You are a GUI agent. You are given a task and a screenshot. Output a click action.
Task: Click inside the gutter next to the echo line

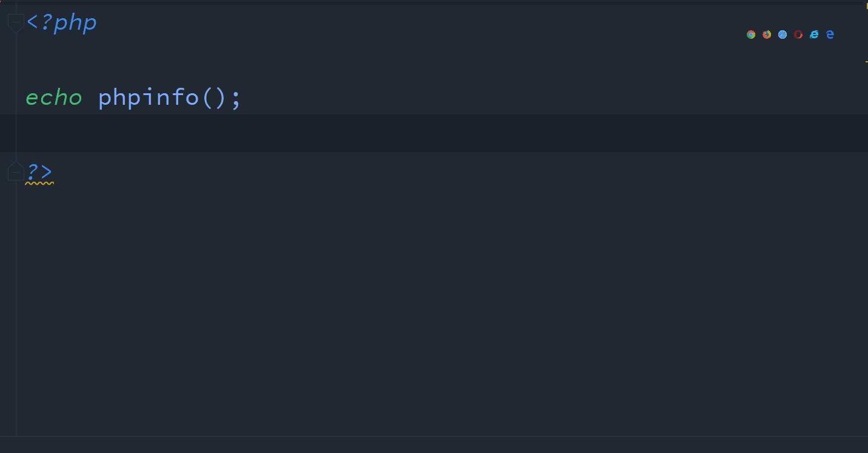point(7,97)
